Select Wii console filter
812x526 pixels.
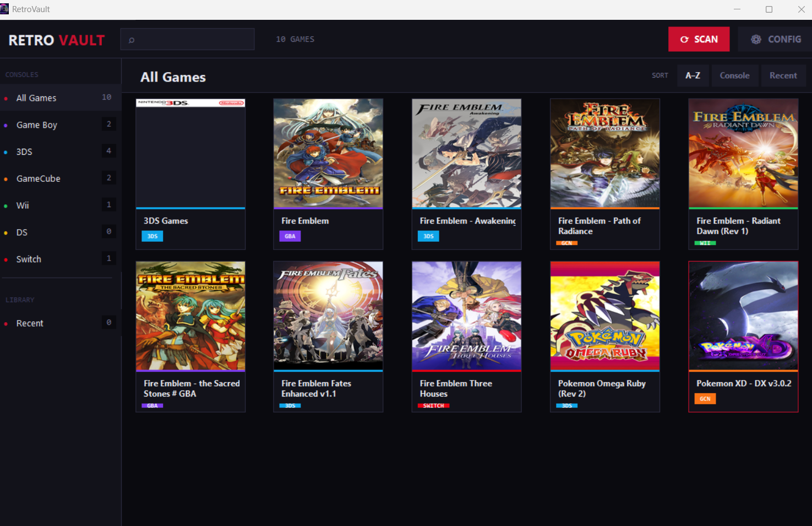tap(61, 205)
